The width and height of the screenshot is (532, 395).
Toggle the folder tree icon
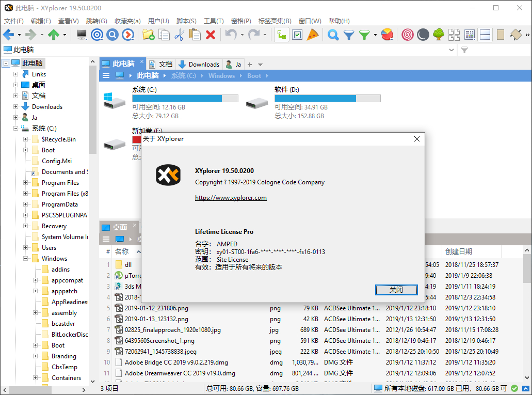282,35
